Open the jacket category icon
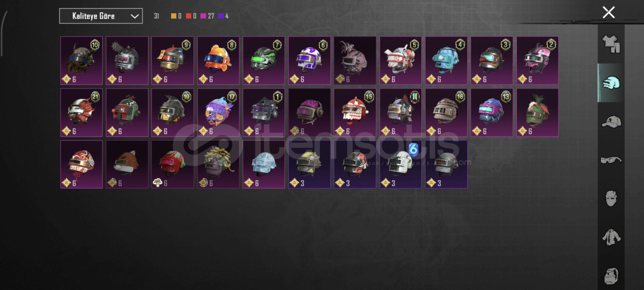Image resolution: width=644 pixels, height=290 pixels. pos(611,237)
